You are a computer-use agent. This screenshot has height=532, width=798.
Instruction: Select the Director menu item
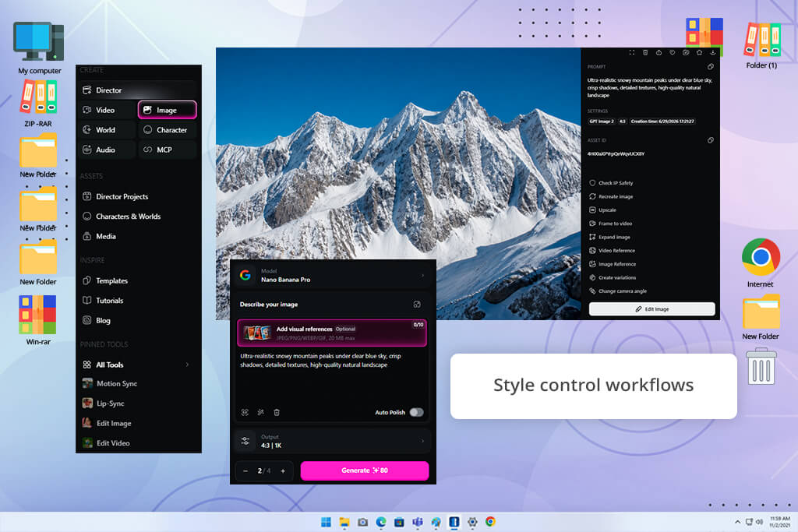point(138,90)
